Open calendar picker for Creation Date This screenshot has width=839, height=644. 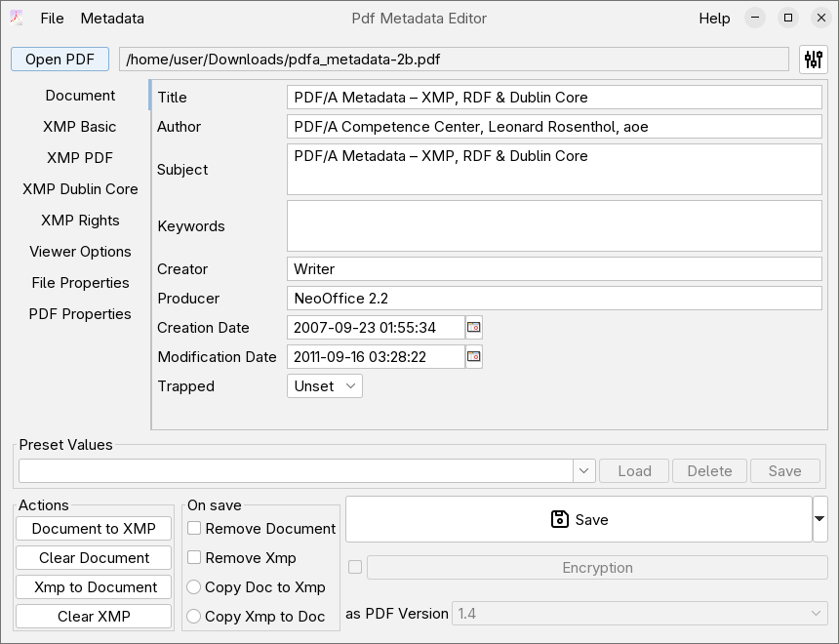tap(474, 328)
